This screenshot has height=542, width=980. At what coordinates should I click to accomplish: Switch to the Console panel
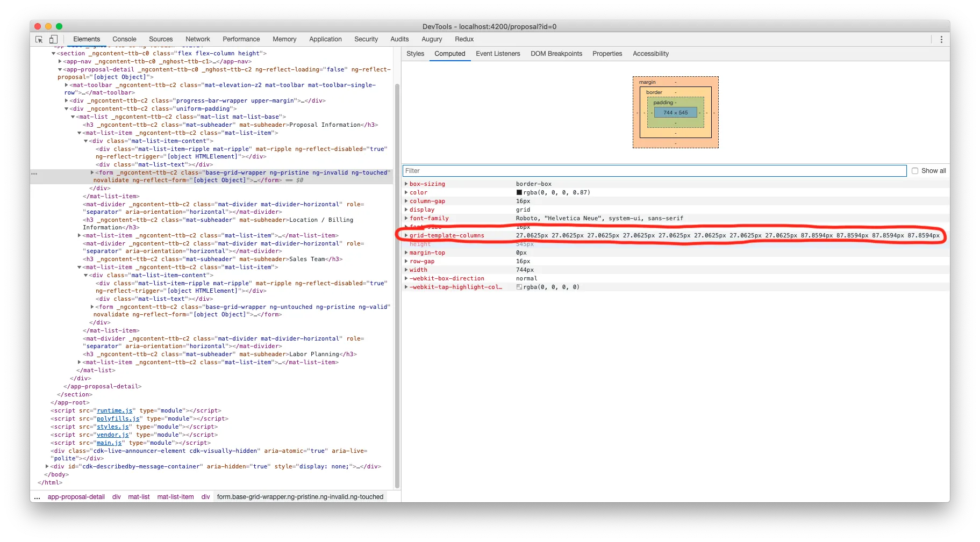click(124, 39)
